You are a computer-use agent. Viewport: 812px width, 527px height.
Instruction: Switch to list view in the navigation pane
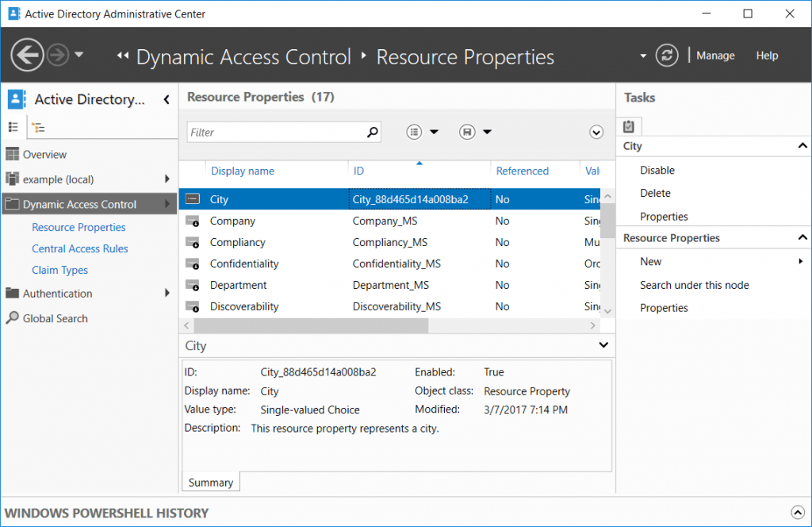click(x=13, y=126)
